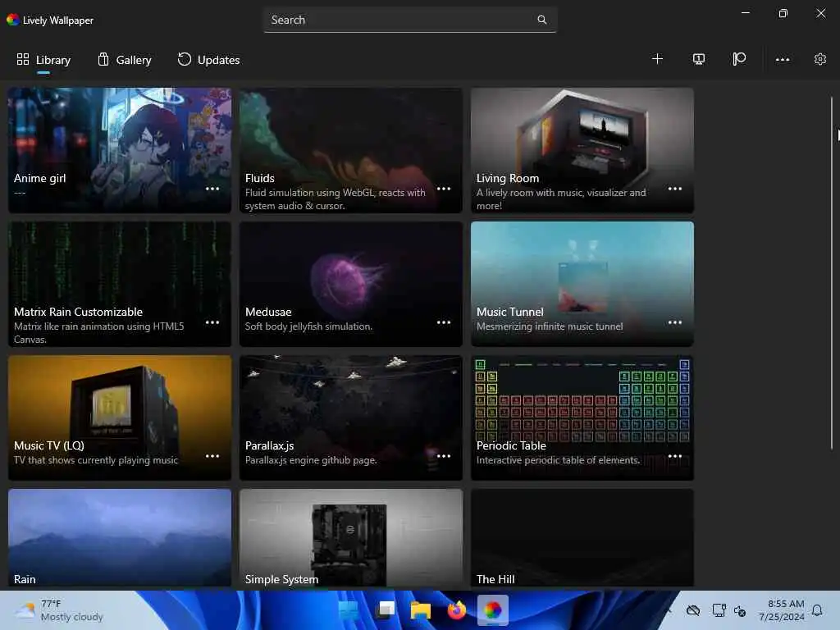Open more options for Music TV (LQ)
This screenshot has height=630, width=840.
pyautogui.click(x=212, y=456)
